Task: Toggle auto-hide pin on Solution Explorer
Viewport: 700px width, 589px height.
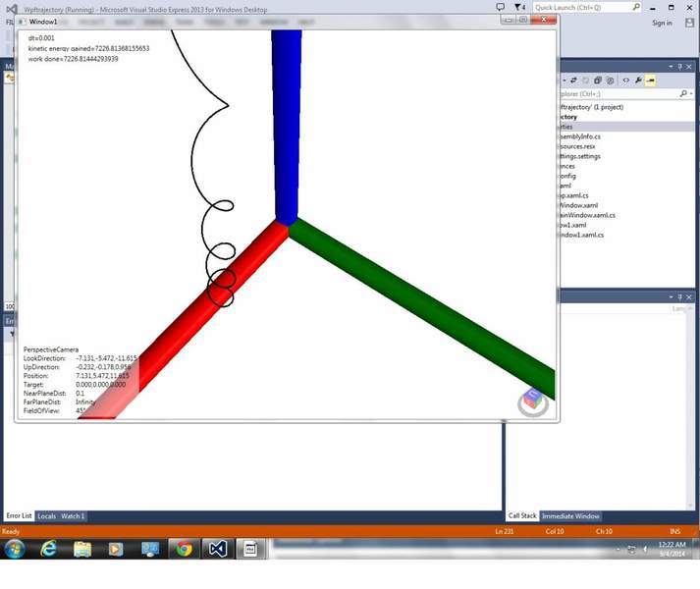Action: pos(680,66)
